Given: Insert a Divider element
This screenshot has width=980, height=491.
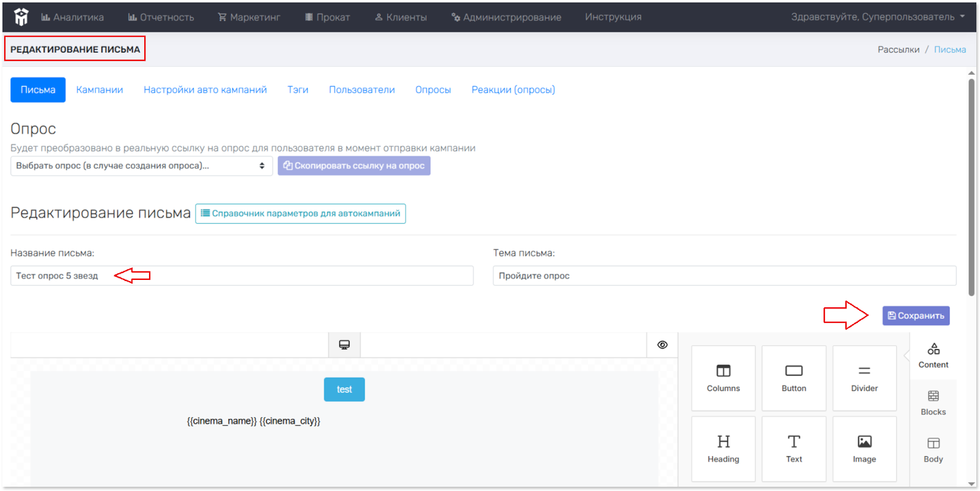Looking at the screenshot, I should [864, 378].
